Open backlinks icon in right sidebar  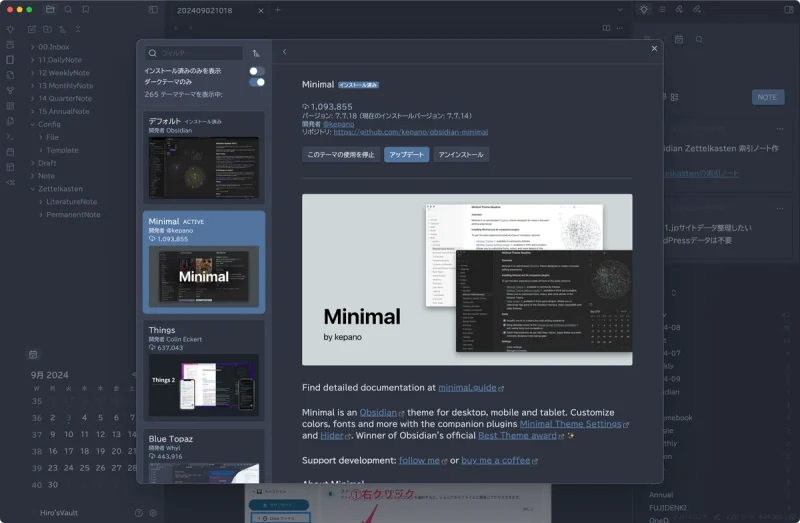pyautogui.click(x=679, y=9)
